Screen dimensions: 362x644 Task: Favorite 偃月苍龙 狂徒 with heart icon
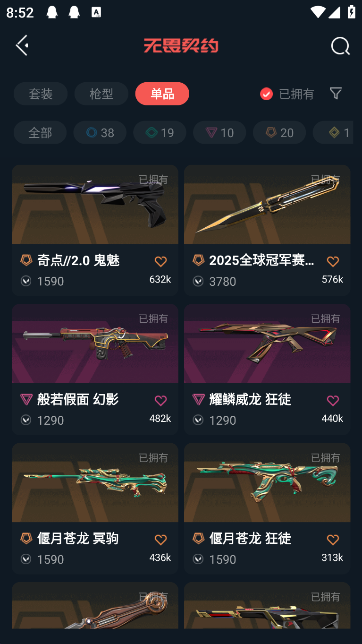[333, 540]
